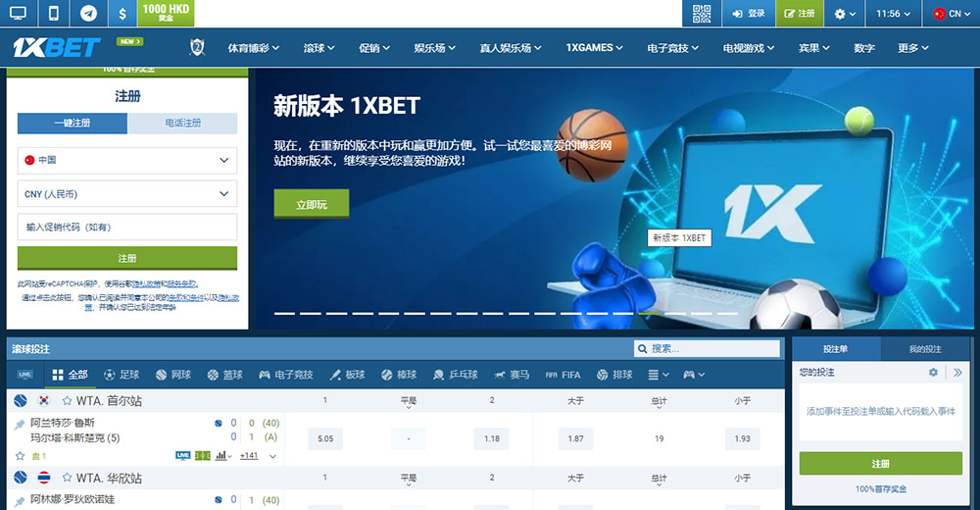Click the search magnifier icon
The height and width of the screenshot is (510, 980).
[643, 348]
